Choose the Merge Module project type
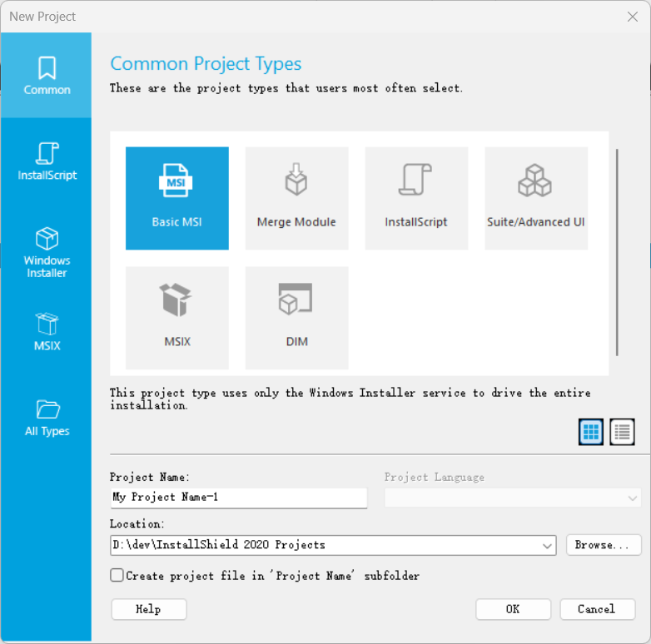Viewport: 651px width, 644px height. pyautogui.click(x=297, y=198)
